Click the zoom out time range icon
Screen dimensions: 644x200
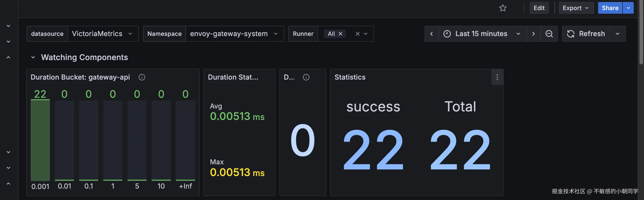[549, 34]
